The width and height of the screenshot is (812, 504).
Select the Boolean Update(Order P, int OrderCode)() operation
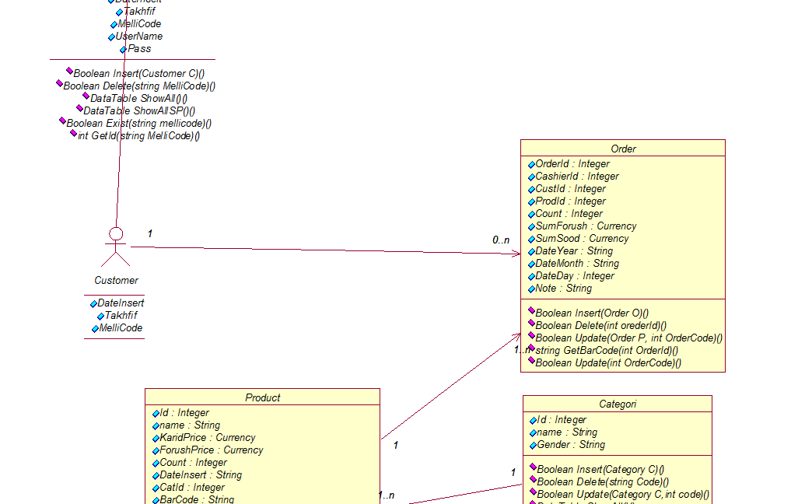tap(629, 338)
